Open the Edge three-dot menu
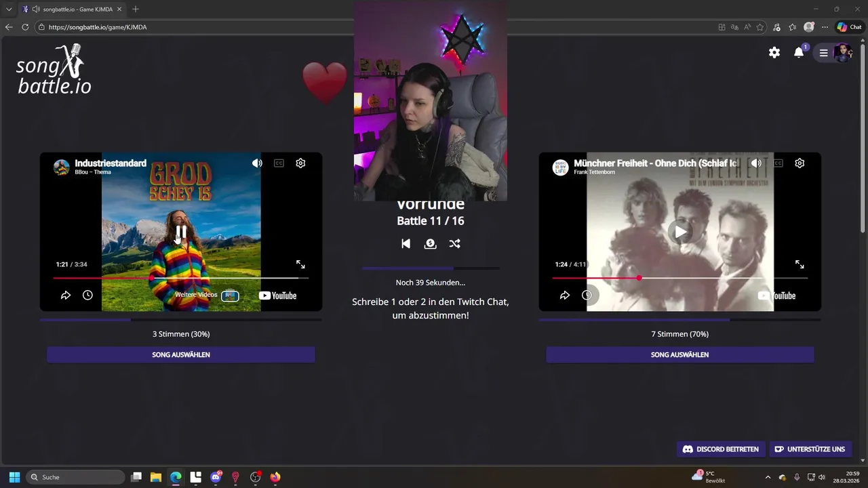868x488 pixels. (825, 27)
